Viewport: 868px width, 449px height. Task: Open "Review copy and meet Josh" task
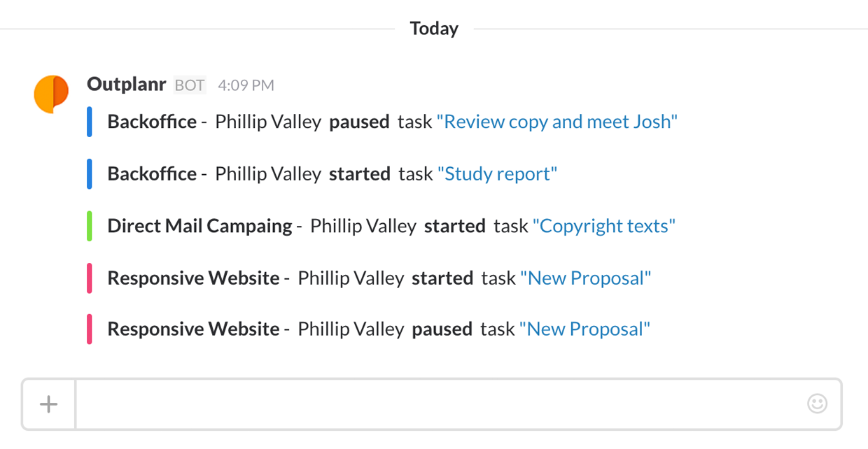pyautogui.click(x=556, y=122)
